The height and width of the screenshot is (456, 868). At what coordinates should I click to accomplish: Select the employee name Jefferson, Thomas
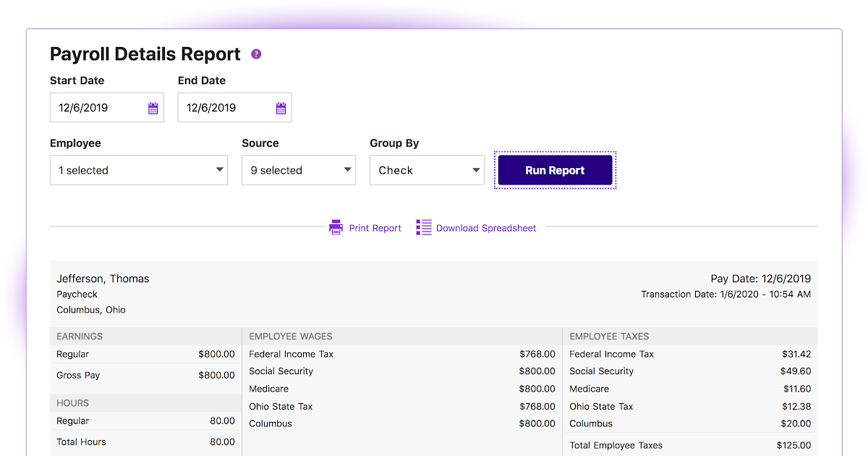point(103,279)
